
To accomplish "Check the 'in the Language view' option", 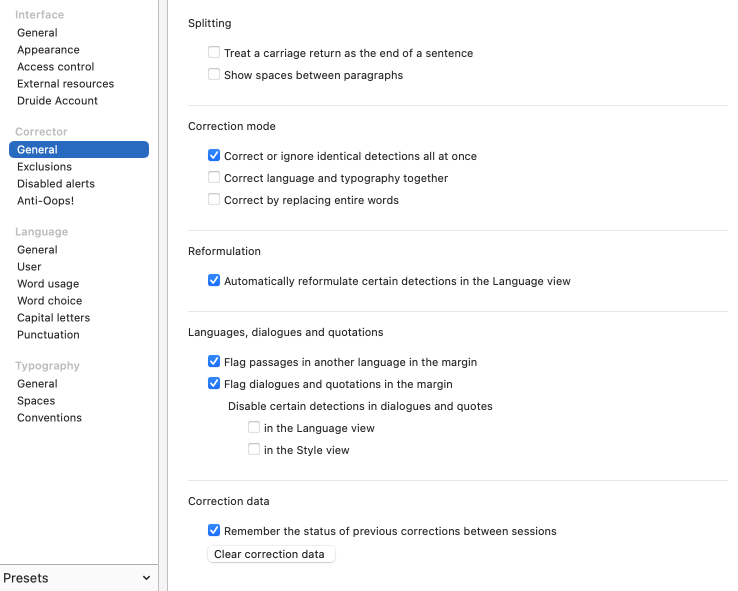I will pos(254,428).
